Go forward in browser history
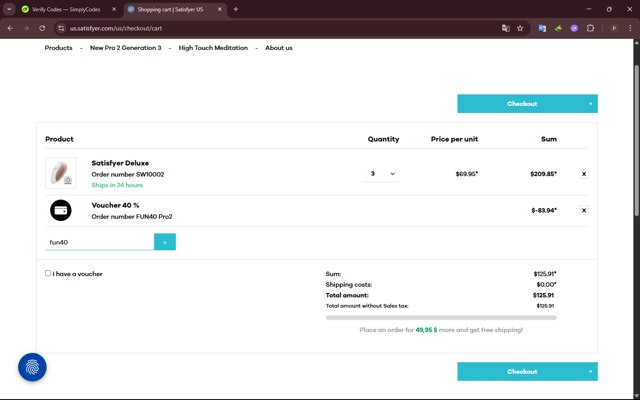Viewport: 640px width, 400px height. [x=26, y=28]
